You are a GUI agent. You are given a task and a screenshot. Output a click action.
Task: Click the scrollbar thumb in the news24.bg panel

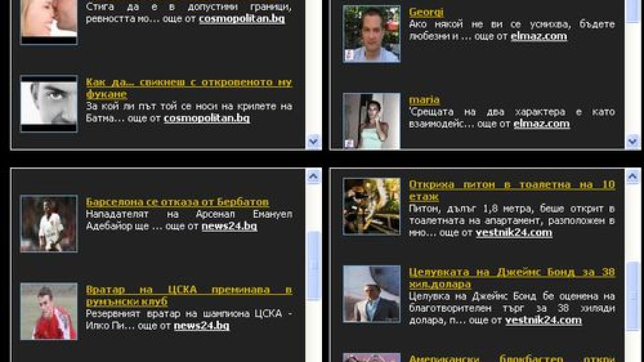(313, 266)
